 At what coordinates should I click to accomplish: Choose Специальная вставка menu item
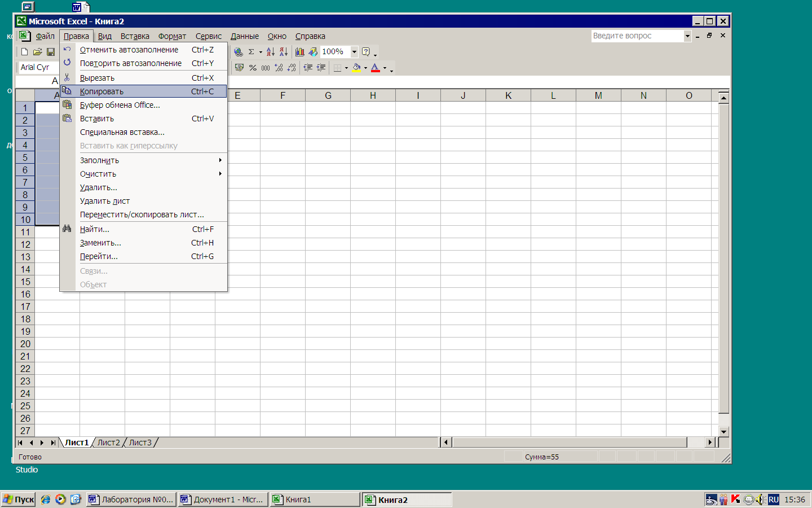143,132
